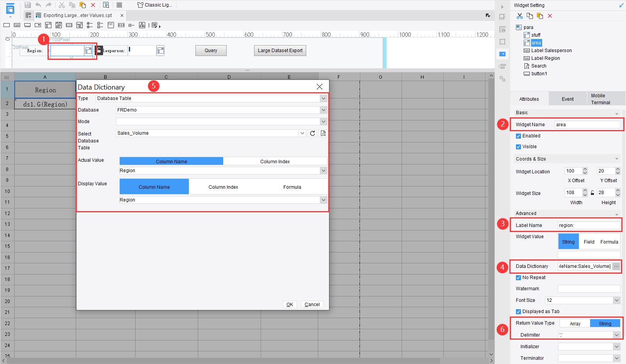Click OK in the Data Dictionary dialog

(x=290, y=305)
